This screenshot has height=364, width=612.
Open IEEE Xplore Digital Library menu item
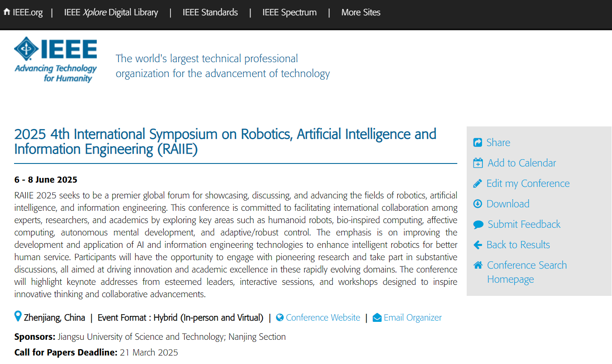[x=111, y=12]
